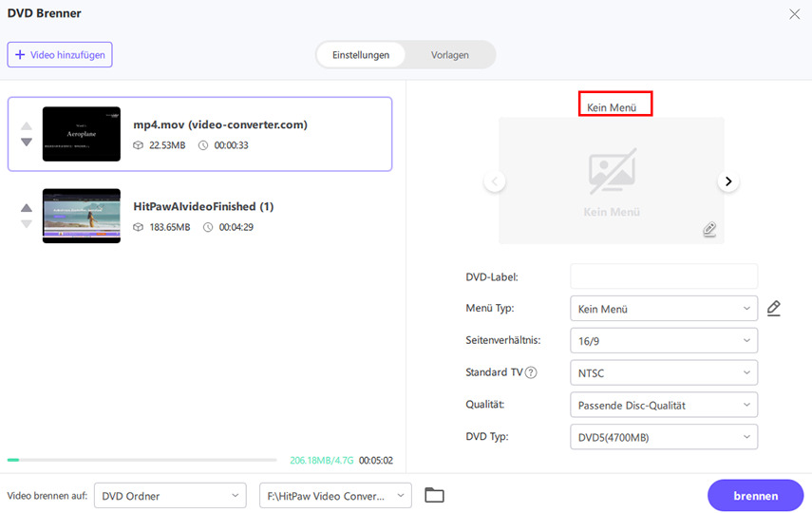This screenshot has width=812, height=513.
Task: Move mp4.mov video up in list
Action: pos(27,126)
